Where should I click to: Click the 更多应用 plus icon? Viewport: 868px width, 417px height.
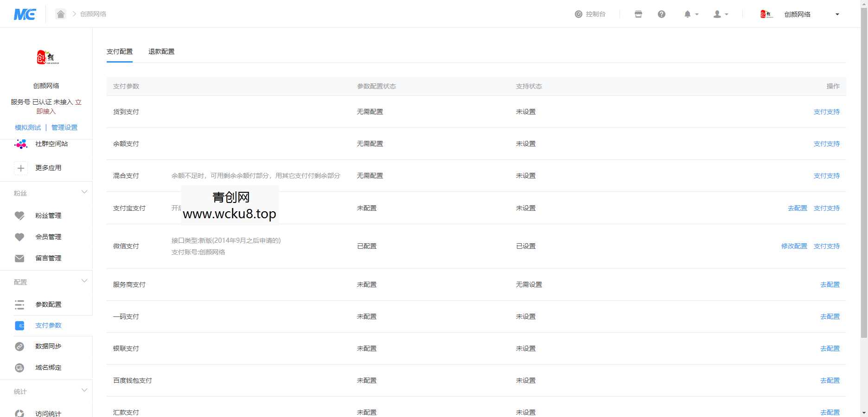(21, 168)
